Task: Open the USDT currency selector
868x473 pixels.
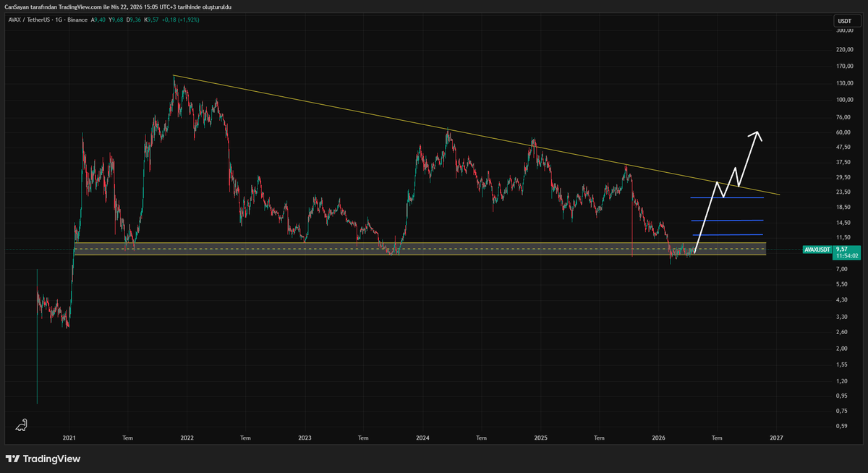Action: point(843,22)
